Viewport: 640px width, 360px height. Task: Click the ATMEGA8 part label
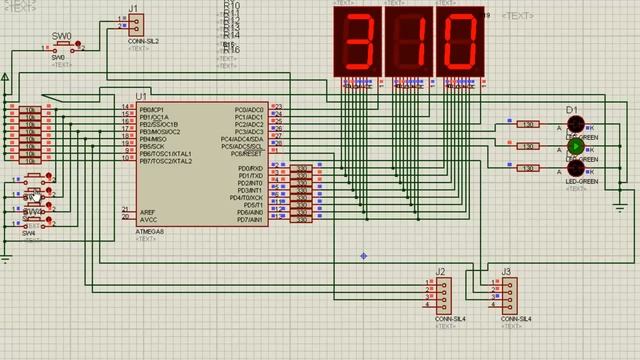tap(149, 231)
